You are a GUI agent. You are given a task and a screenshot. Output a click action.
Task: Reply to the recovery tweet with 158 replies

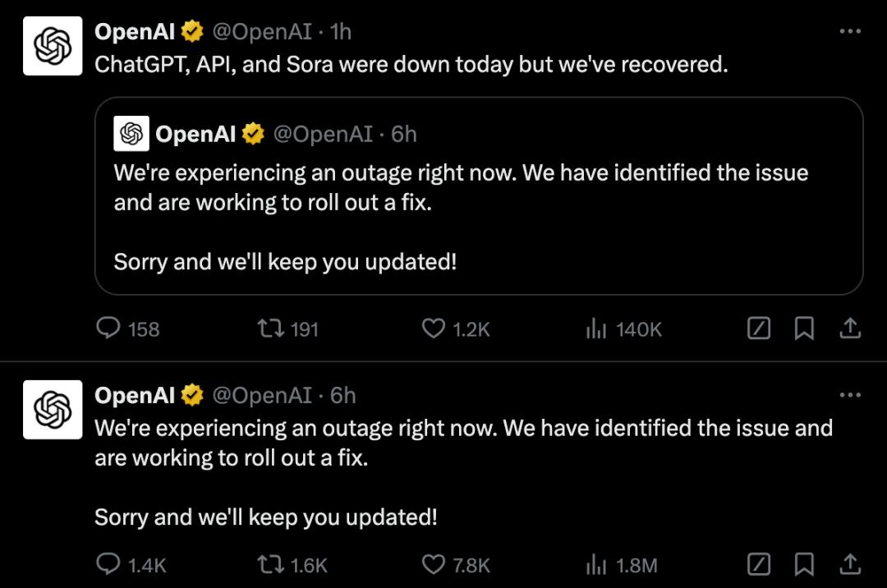click(x=109, y=329)
